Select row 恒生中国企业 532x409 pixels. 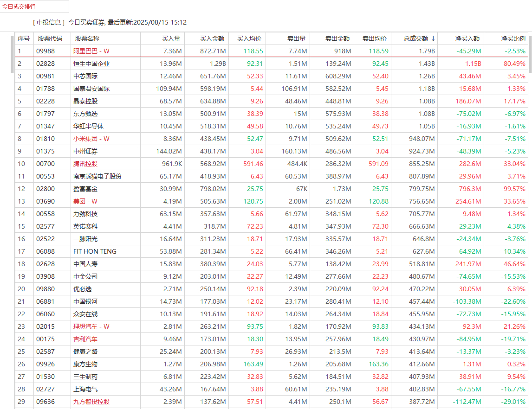click(272, 64)
